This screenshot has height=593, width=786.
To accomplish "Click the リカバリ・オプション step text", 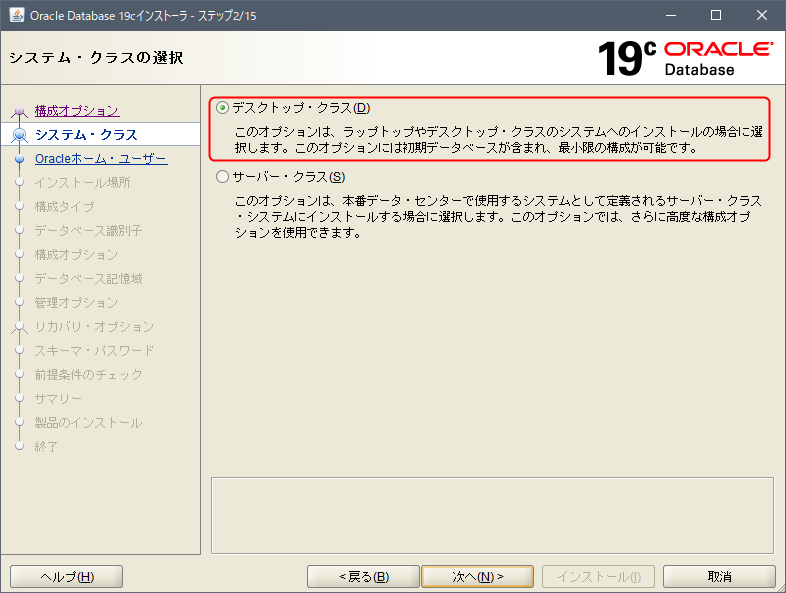I will [94, 327].
